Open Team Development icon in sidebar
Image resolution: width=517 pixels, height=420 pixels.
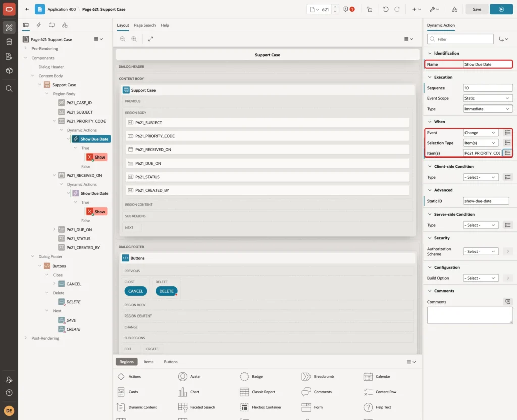point(9,57)
